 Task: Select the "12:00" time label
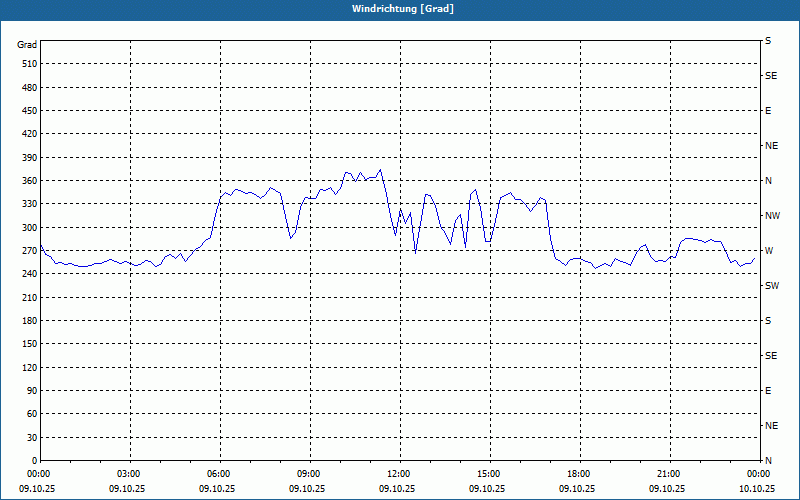(401, 474)
